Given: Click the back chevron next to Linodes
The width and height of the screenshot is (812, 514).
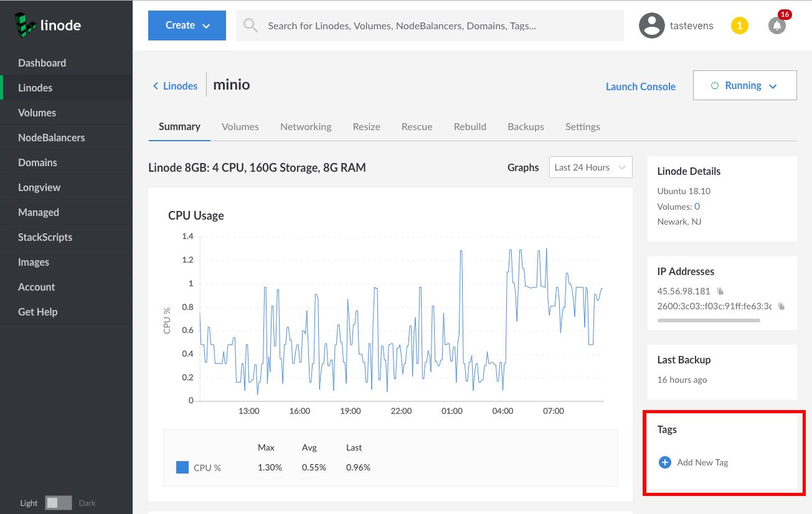Looking at the screenshot, I should point(155,86).
